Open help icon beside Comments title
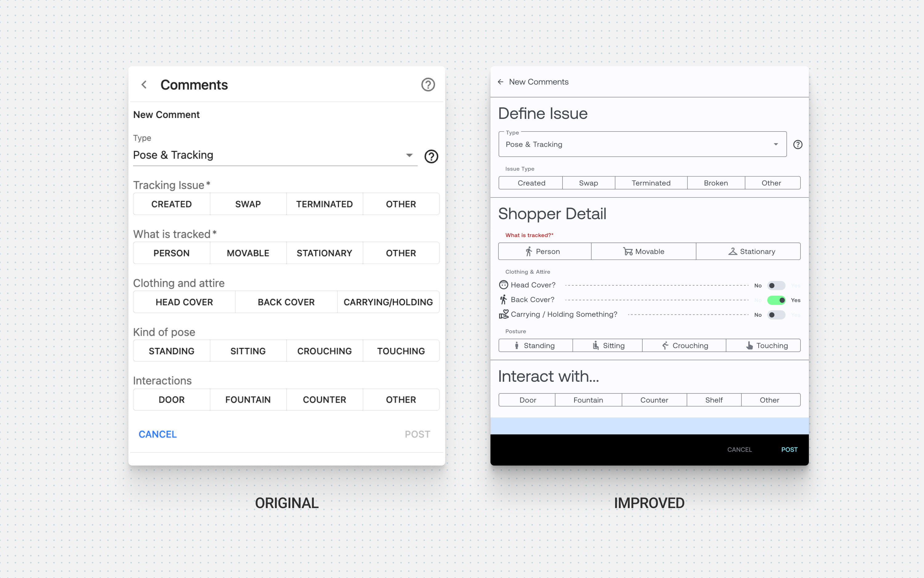The width and height of the screenshot is (924, 578). pyautogui.click(x=428, y=84)
